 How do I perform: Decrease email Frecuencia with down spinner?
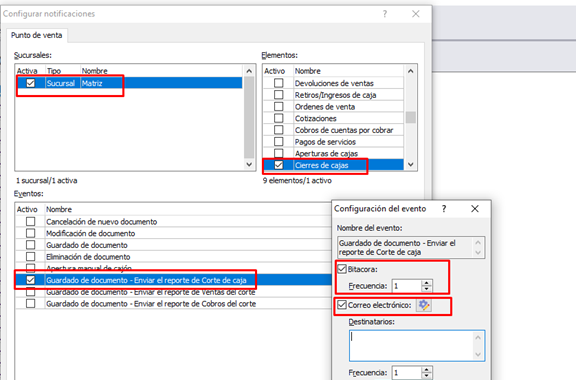pyautogui.click(x=426, y=376)
